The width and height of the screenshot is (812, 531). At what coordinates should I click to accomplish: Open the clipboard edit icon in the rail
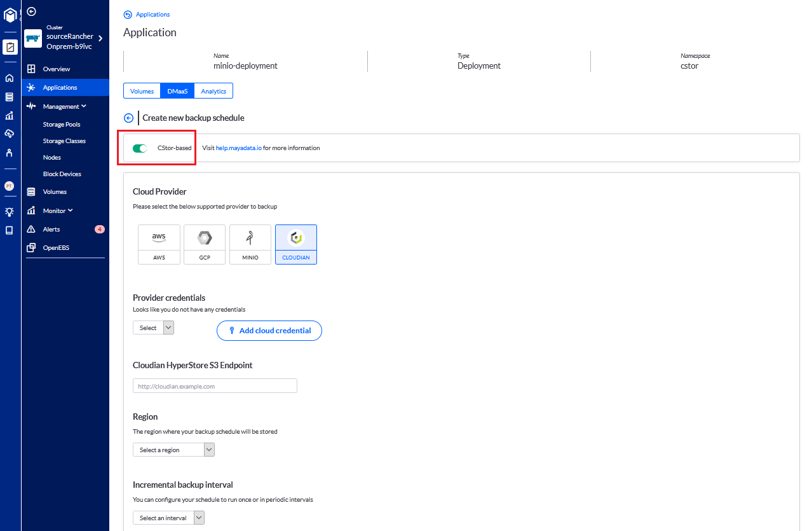[10, 48]
